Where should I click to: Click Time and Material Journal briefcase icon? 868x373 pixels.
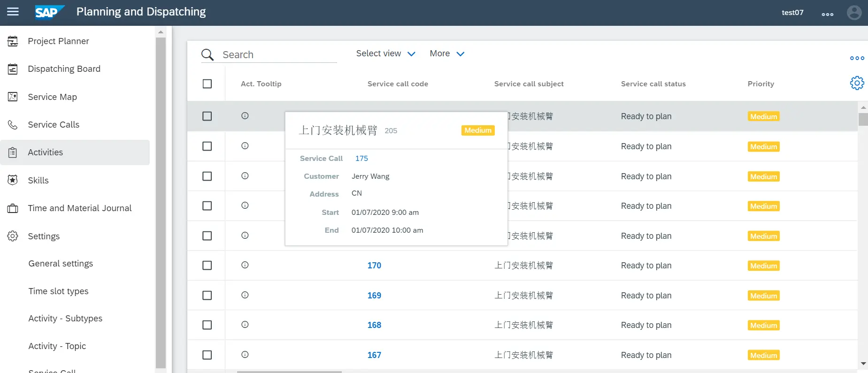point(13,208)
